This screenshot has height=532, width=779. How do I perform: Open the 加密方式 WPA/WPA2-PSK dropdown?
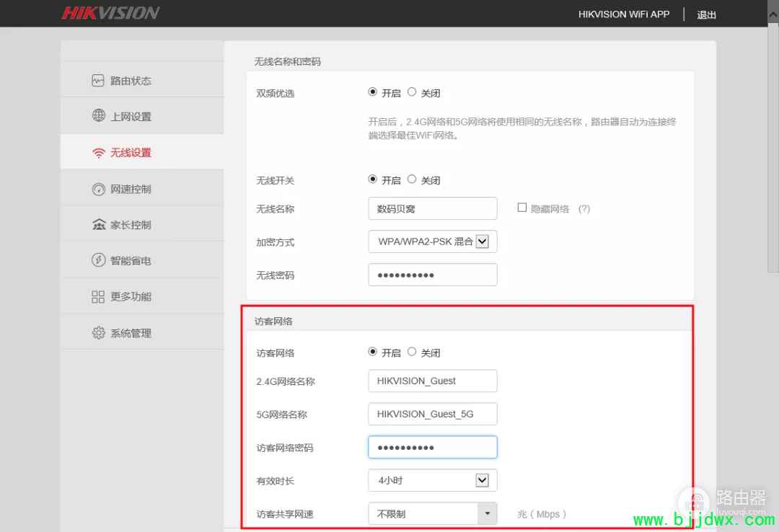tap(433, 241)
